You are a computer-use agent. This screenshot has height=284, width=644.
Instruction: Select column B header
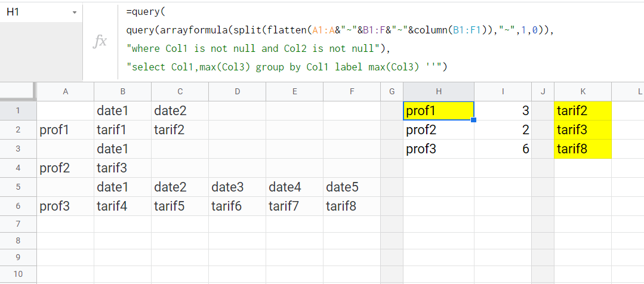[x=122, y=91]
